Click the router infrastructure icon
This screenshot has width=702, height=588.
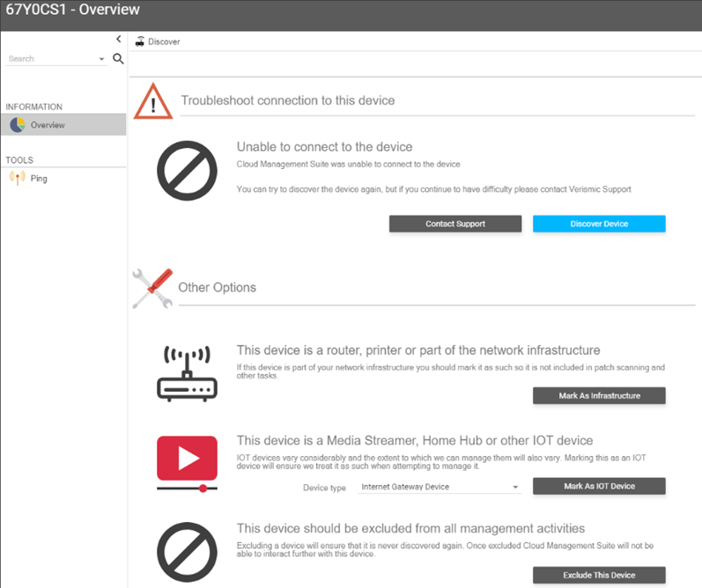pos(187,373)
